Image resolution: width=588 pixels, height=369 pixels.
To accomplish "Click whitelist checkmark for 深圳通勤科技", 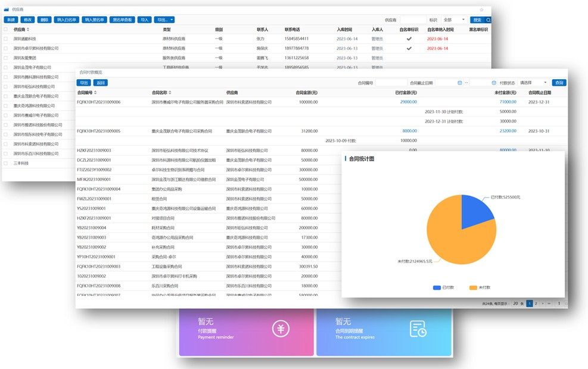I will point(409,39).
